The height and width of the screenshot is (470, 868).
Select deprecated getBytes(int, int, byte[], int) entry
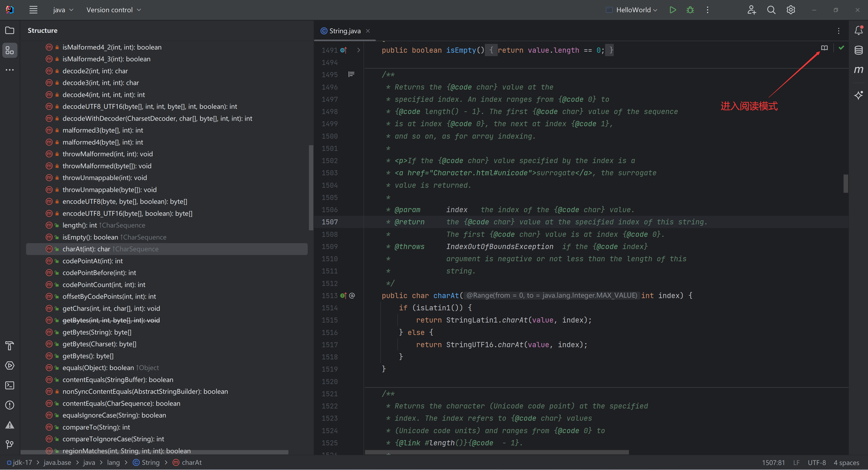tap(167, 320)
